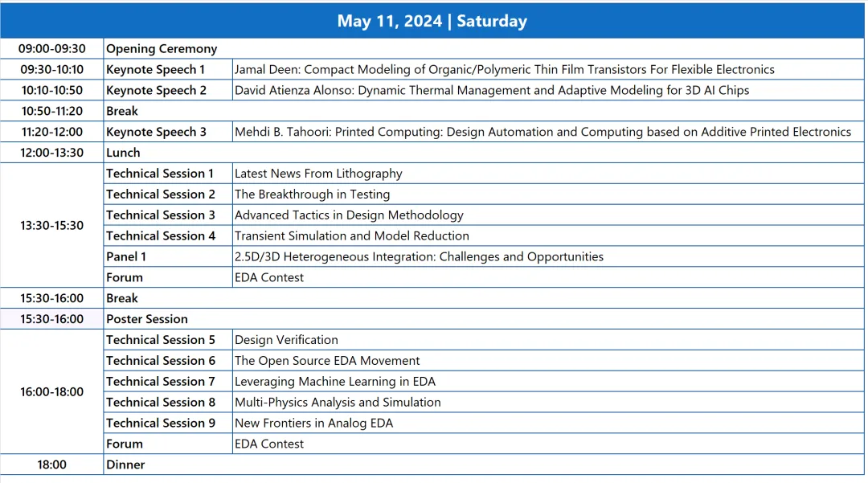Screen dimensions: 868x483
Task: Click The Open Source EDA Movement topic
Action: click(x=327, y=361)
